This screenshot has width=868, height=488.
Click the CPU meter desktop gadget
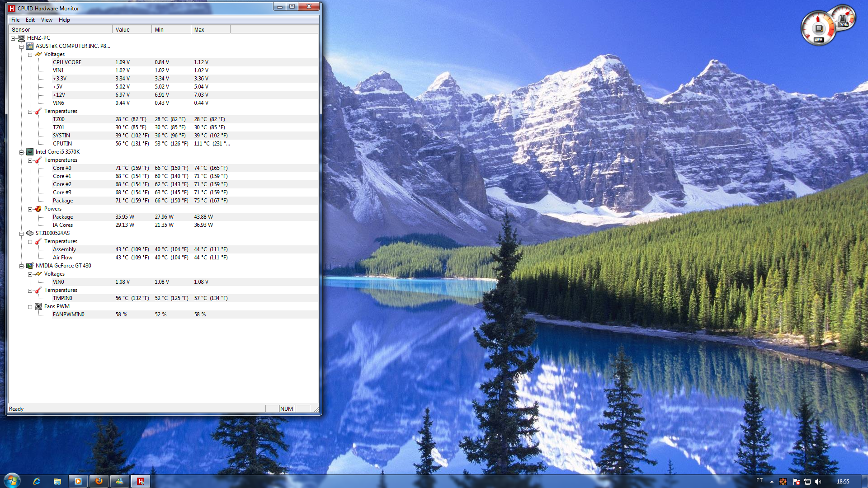(819, 28)
